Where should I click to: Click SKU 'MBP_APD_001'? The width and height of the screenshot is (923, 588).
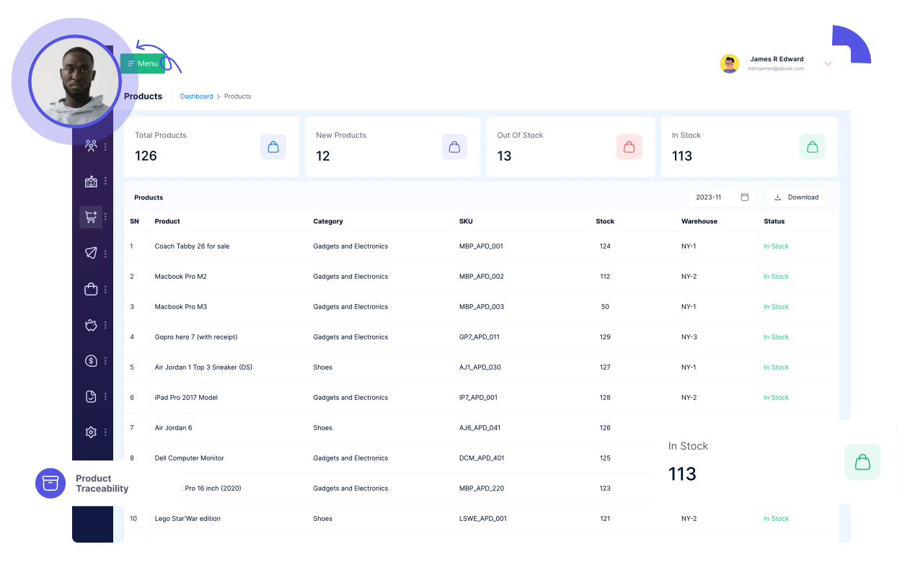pyautogui.click(x=481, y=246)
